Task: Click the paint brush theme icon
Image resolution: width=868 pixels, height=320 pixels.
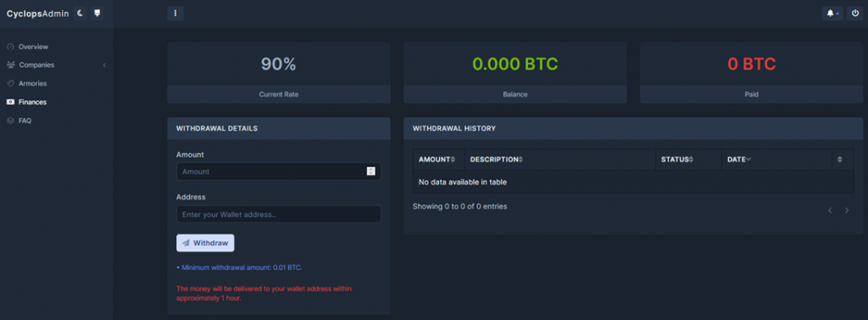Action: [x=97, y=14]
